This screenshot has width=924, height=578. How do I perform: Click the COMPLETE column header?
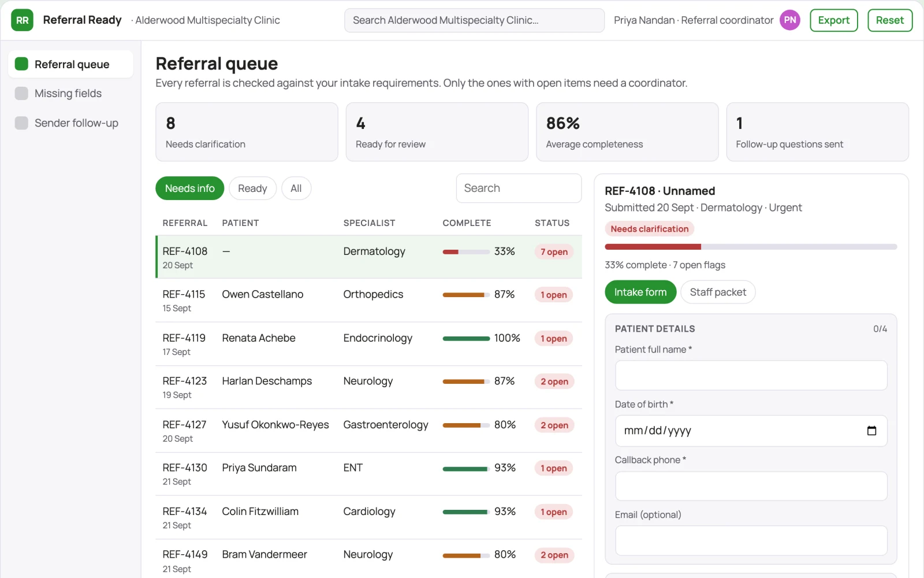click(x=467, y=223)
